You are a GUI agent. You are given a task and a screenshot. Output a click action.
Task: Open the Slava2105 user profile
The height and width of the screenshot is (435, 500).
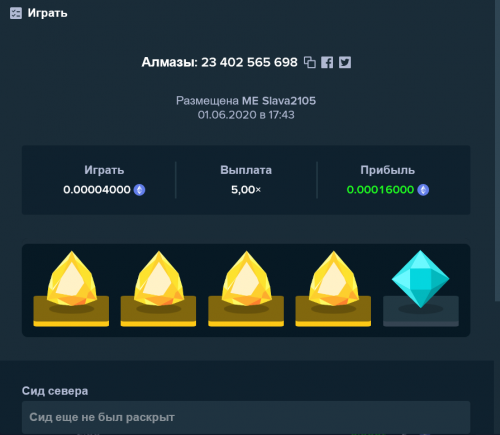click(289, 101)
